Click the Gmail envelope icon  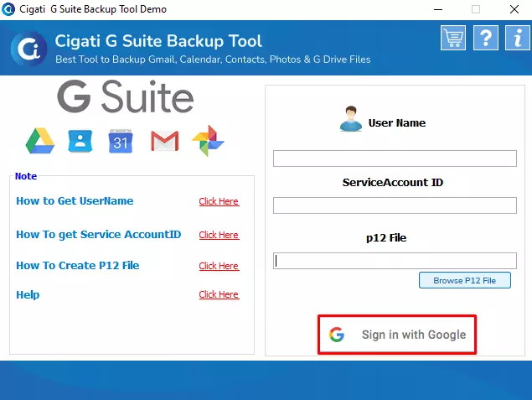click(x=164, y=141)
